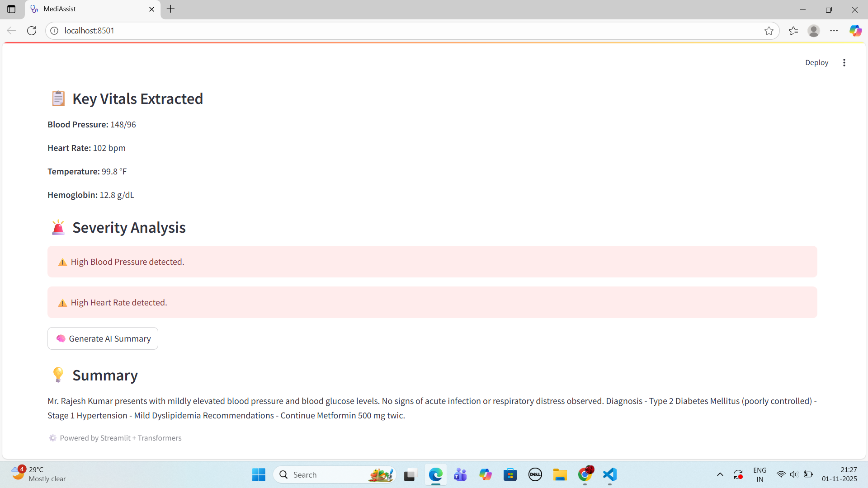Show hidden icons in the system tray
868x488 pixels.
tap(720, 474)
